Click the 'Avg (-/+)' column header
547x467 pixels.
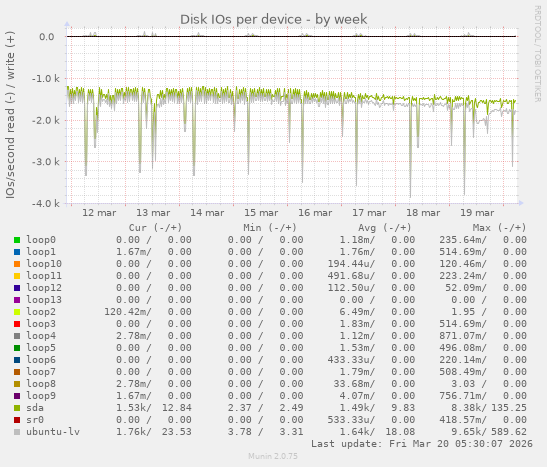tap(384, 228)
